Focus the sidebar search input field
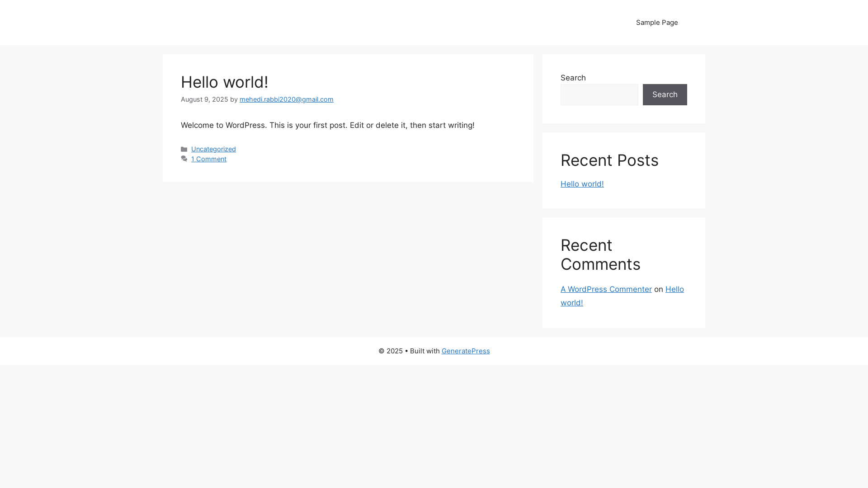Screen dimensions: 868x488 [x=599, y=94]
